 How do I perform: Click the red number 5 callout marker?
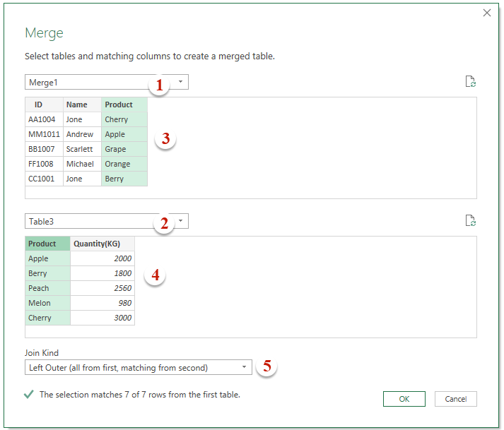pos(266,366)
